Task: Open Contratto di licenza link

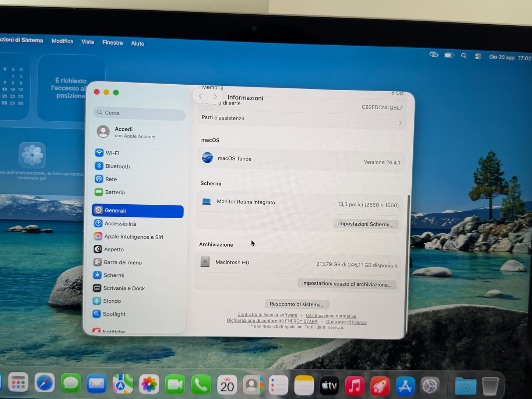Action: pyautogui.click(x=346, y=322)
